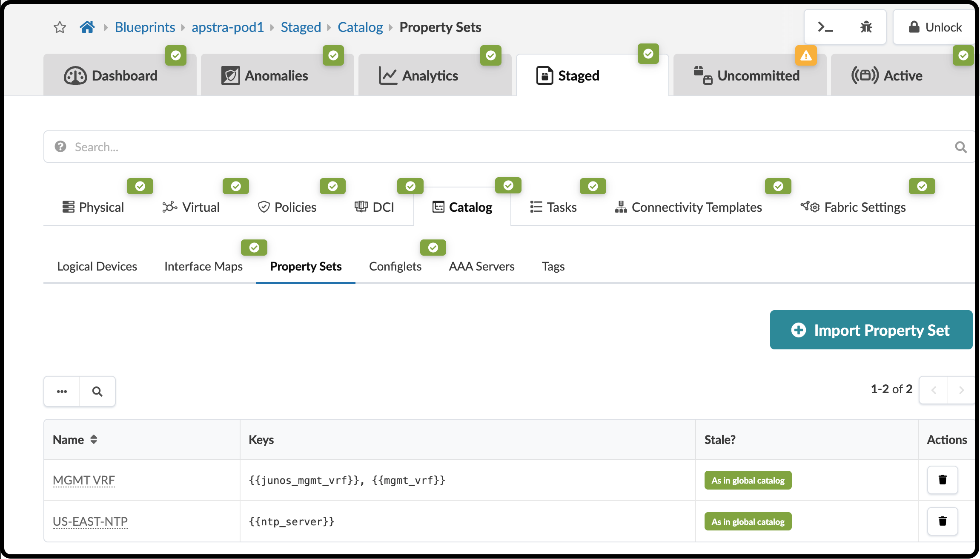Open Fabric Settings sub-tab
The width and height of the screenshot is (980, 559).
point(853,207)
